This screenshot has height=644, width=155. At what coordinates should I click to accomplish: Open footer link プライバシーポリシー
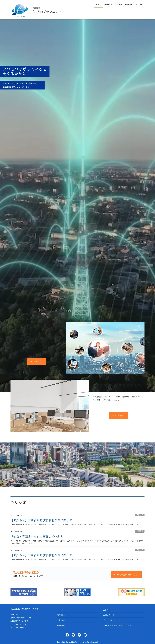click(x=113, y=621)
